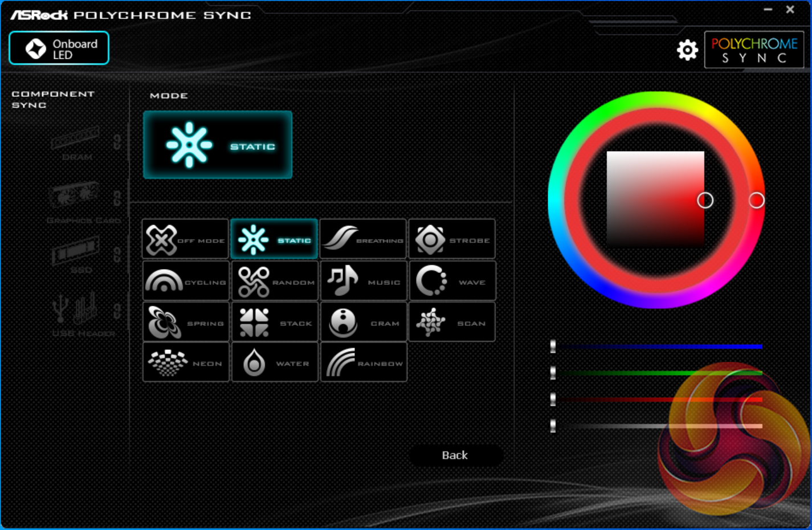Toggle the sync link for DRAM

pyautogui.click(x=117, y=141)
